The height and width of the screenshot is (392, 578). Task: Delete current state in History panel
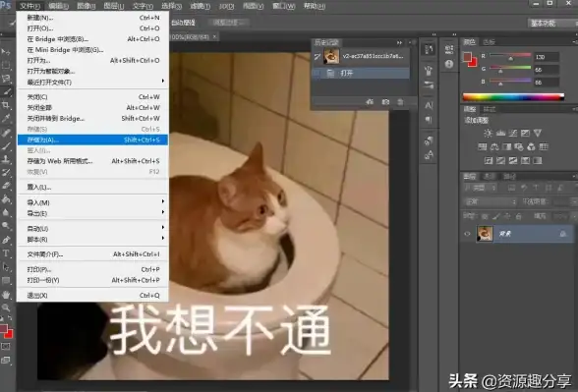[x=400, y=102]
